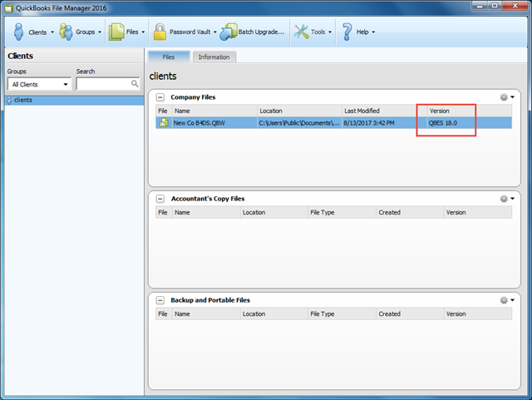532x400 pixels.
Task: Expand the Tools menu arrow
Action: (x=330, y=32)
